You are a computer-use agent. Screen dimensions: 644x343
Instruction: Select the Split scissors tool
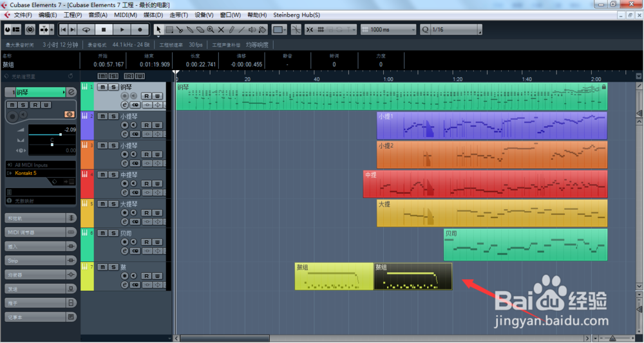coord(180,30)
